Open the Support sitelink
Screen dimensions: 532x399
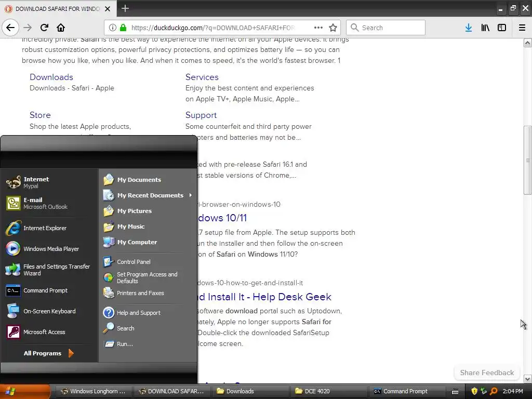pos(201,115)
